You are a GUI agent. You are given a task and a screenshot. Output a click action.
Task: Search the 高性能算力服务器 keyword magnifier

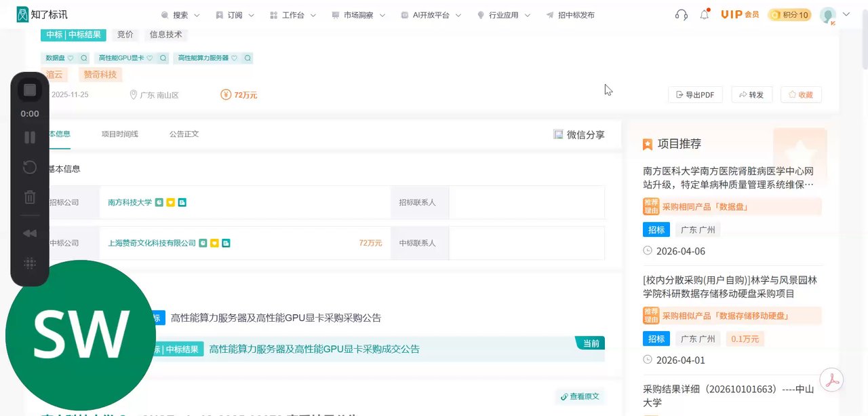(248, 58)
